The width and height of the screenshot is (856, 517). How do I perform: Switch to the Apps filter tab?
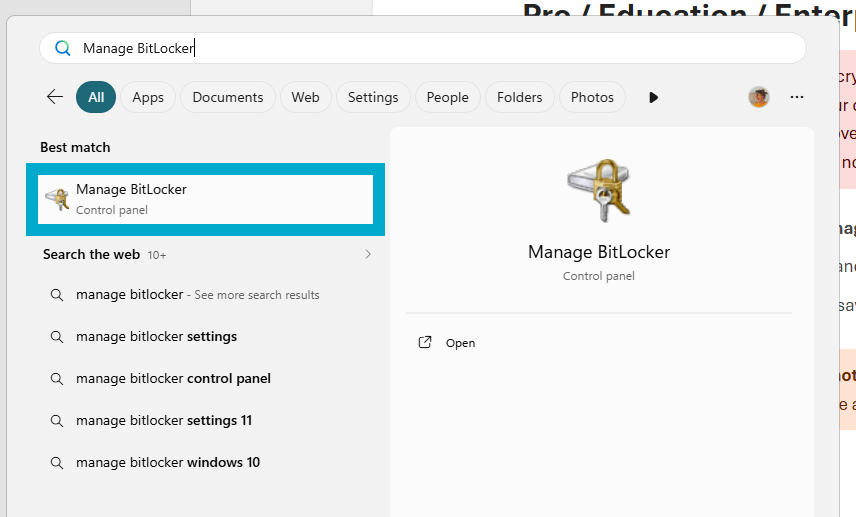click(148, 97)
